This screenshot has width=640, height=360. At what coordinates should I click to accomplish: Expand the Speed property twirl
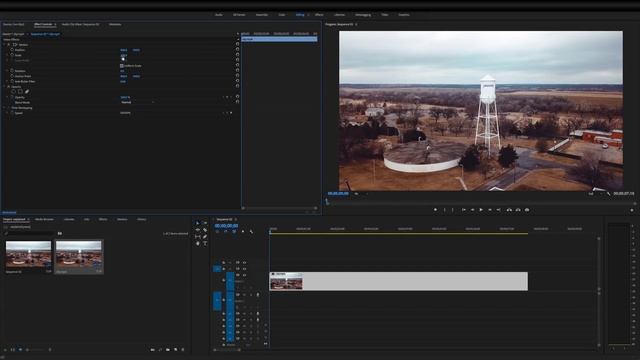pyautogui.click(x=8, y=113)
